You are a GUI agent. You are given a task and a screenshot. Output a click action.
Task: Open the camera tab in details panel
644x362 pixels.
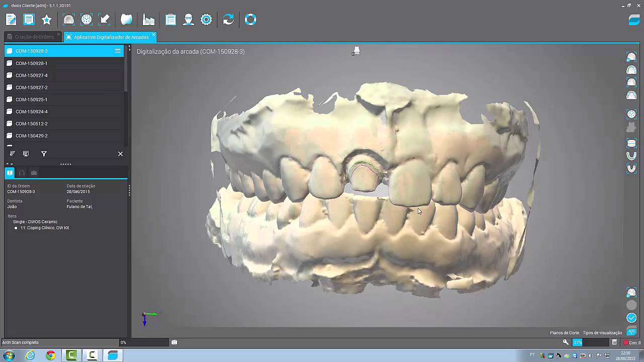pyautogui.click(x=34, y=173)
